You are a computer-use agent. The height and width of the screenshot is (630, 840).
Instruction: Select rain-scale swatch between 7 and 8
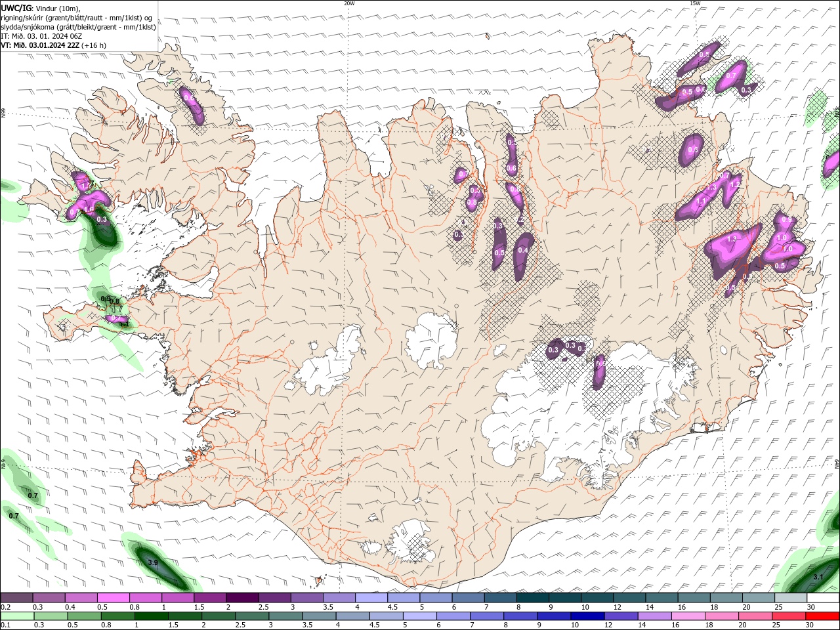click(487, 616)
